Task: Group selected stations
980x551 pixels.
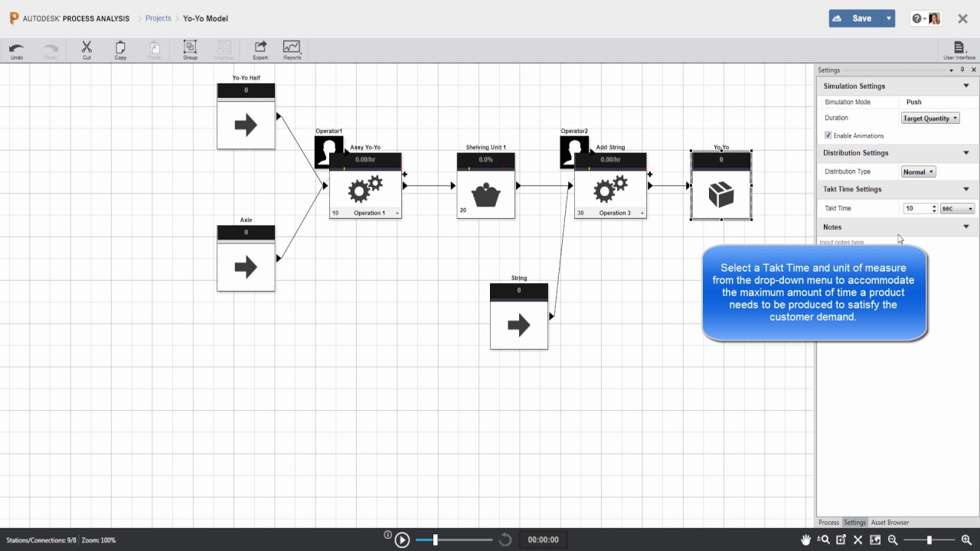Action: (190, 51)
